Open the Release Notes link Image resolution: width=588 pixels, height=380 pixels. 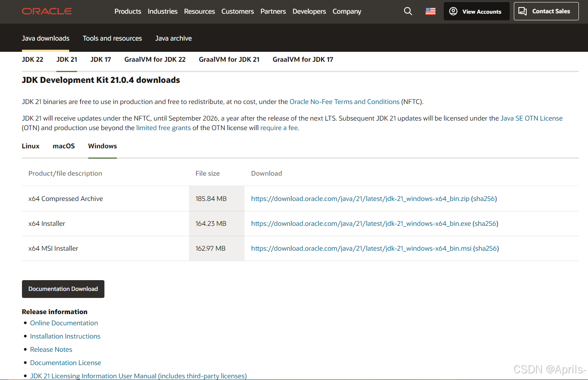tap(51, 349)
